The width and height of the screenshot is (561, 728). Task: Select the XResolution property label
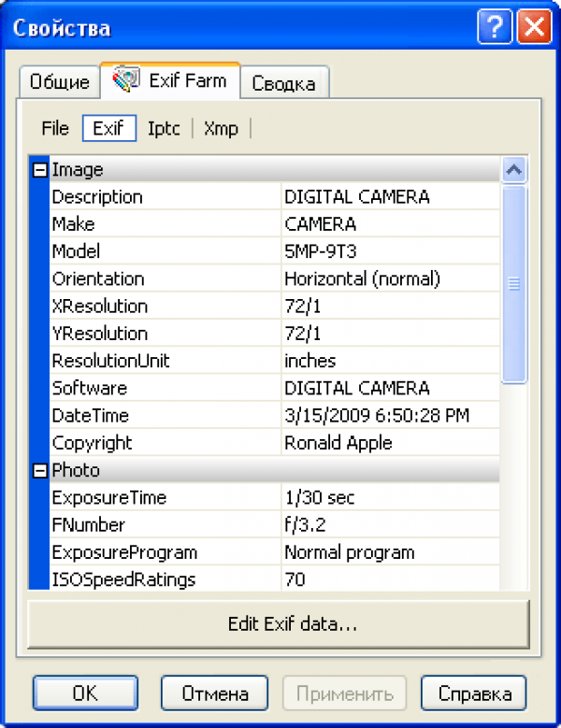click(100, 307)
